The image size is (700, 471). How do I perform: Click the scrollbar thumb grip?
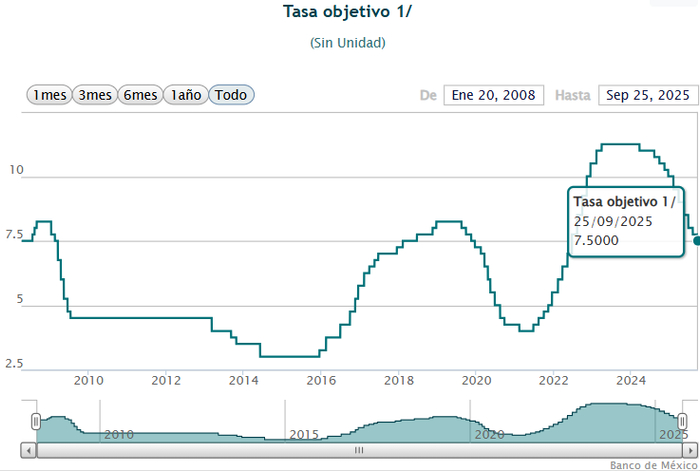tap(359, 450)
